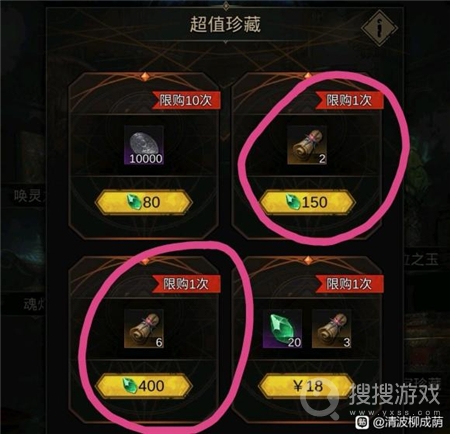450x434 pixels.
Task: Open the 之玉 item on the right edge
Action: click(422, 260)
